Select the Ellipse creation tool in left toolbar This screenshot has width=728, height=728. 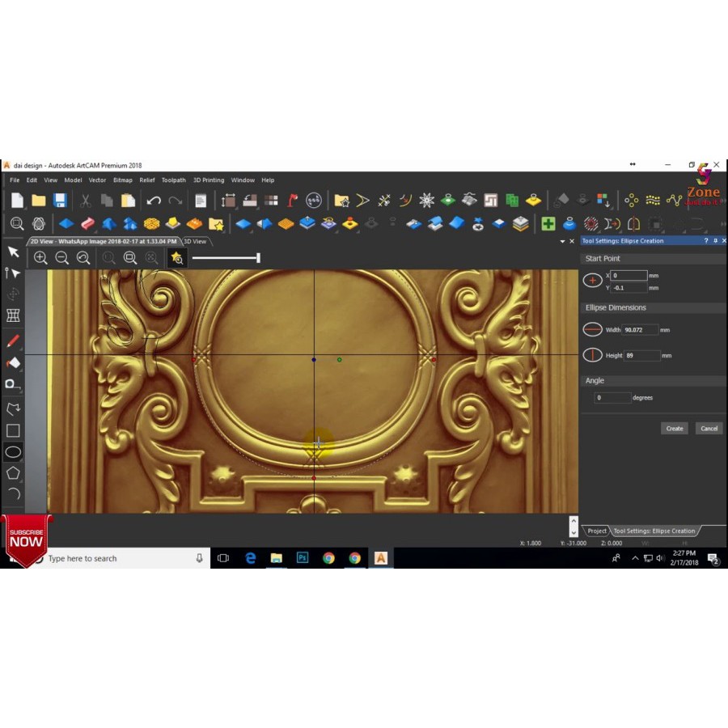point(13,451)
